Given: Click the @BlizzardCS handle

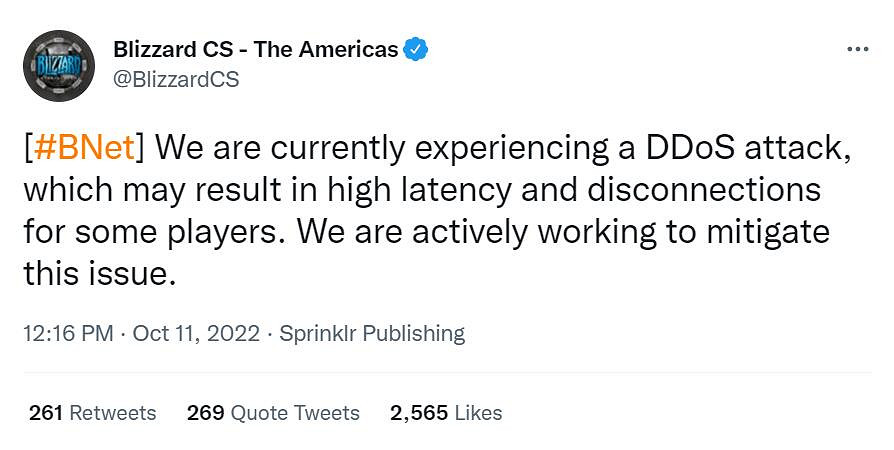Looking at the screenshot, I should [x=177, y=80].
